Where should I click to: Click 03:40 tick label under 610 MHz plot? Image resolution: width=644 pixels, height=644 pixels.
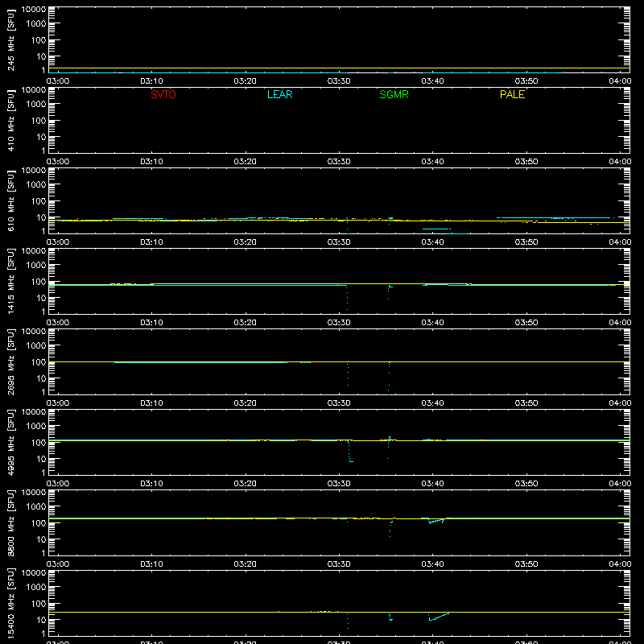(432, 242)
